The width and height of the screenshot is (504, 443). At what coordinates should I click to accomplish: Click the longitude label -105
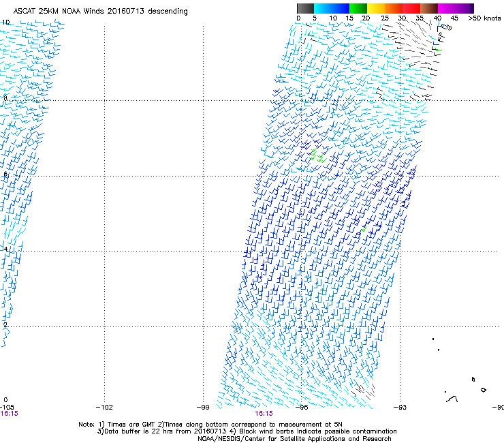click(x=7, y=407)
